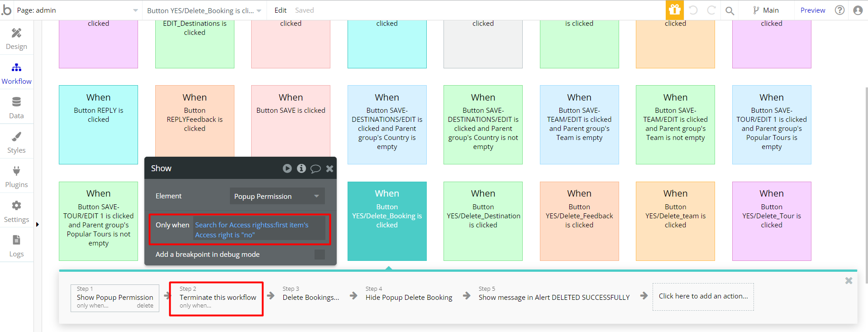
Task: Select the YES/Delete_Tour is clicked event
Action: [772, 221]
